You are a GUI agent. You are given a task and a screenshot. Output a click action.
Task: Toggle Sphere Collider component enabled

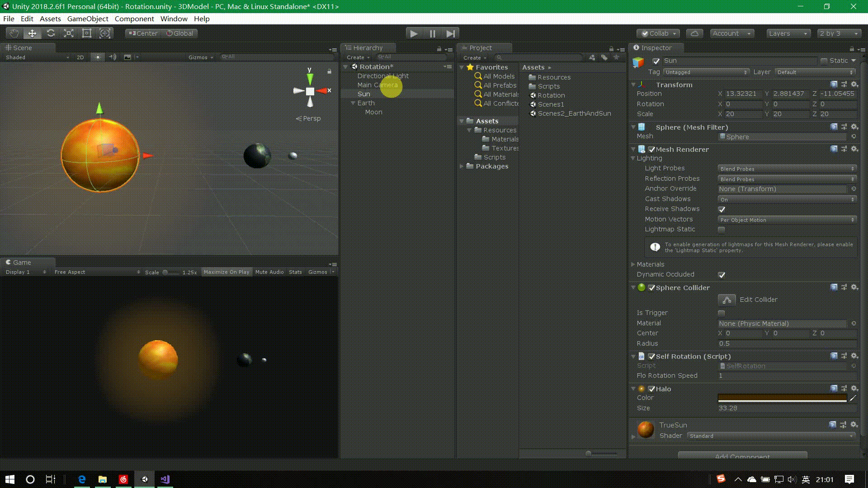tap(651, 288)
